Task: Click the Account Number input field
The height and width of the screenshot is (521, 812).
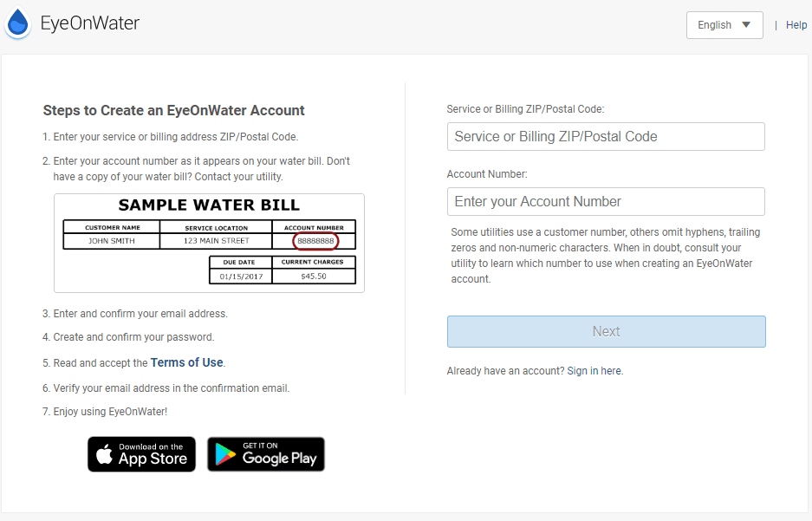Action: tap(605, 201)
